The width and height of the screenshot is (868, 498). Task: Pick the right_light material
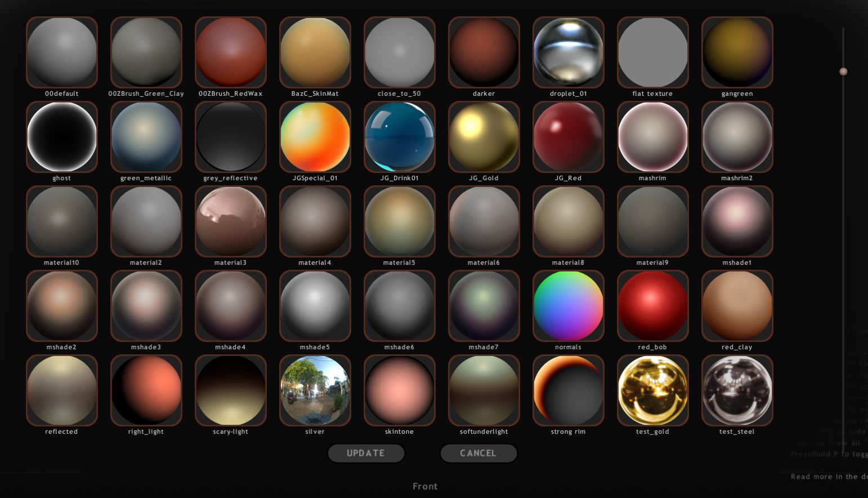coord(146,390)
